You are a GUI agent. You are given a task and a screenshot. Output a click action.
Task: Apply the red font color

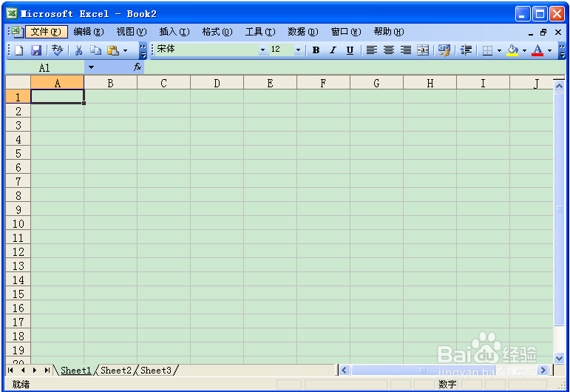pyautogui.click(x=537, y=50)
